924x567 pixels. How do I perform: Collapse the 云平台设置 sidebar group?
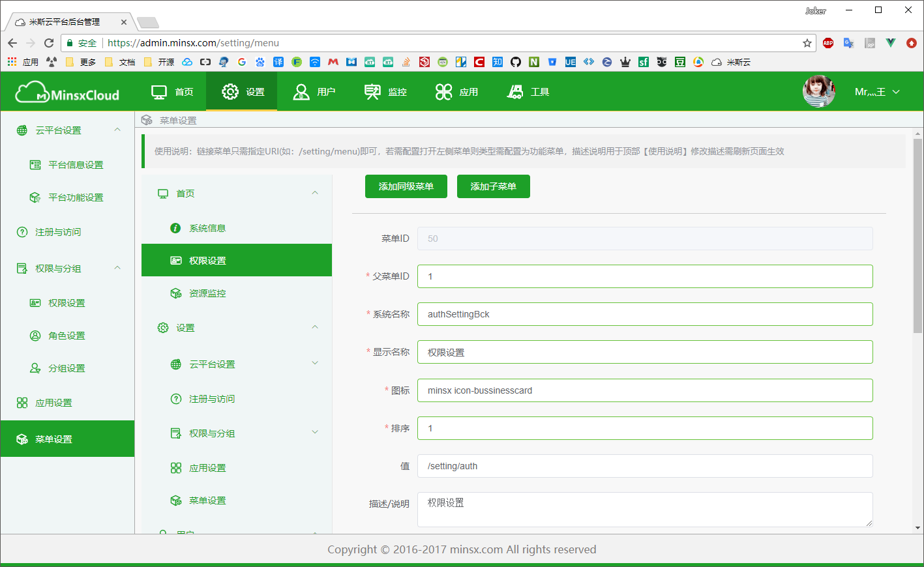click(x=117, y=130)
